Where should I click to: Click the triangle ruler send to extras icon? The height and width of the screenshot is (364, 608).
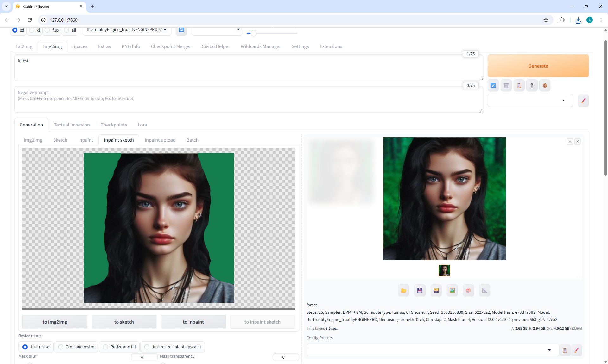484,290
